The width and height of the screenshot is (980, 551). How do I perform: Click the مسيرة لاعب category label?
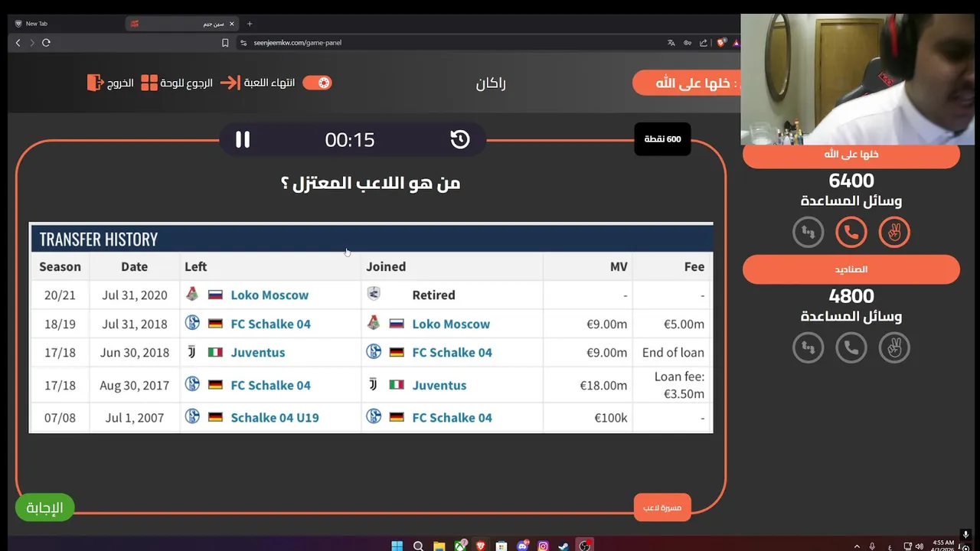point(662,507)
